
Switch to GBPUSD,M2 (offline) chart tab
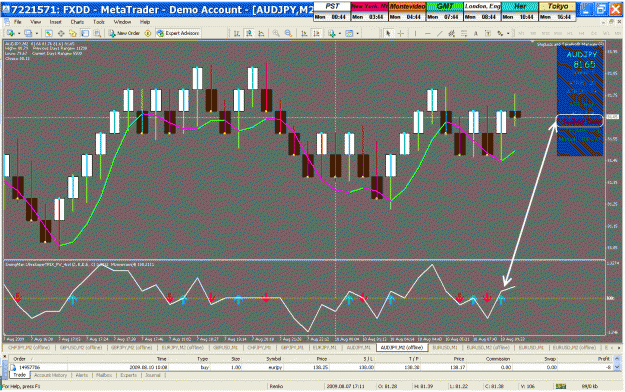click(x=81, y=348)
